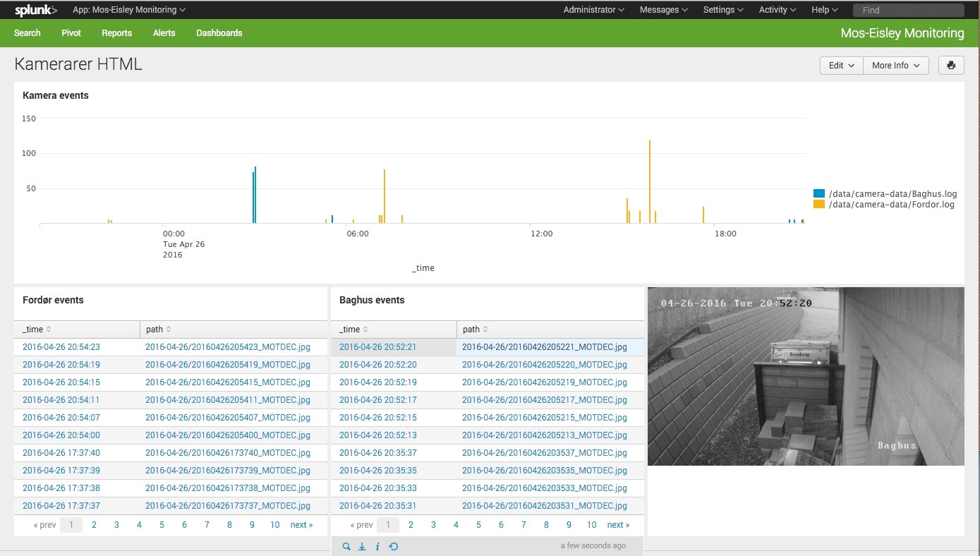Click the print dashboard icon button

(x=951, y=66)
